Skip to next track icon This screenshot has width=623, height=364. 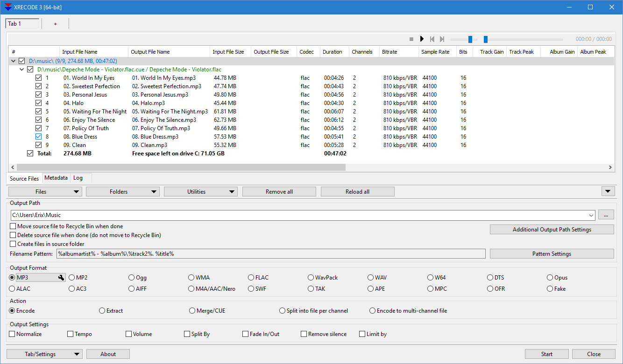(x=442, y=39)
